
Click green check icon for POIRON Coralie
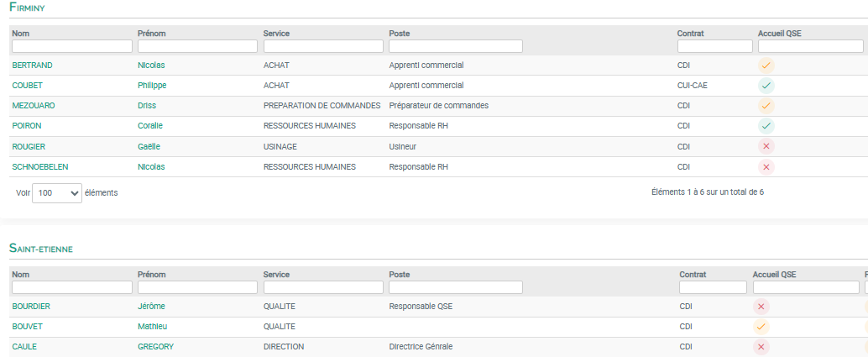[766, 126]
